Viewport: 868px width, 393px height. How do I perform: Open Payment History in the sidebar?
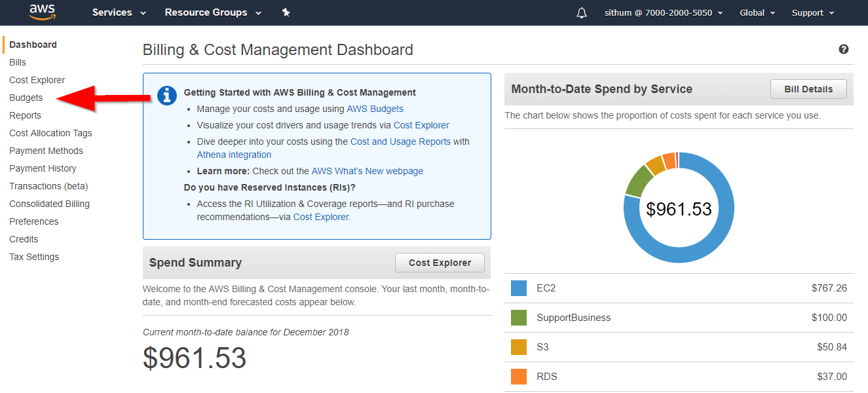[43, 168]
